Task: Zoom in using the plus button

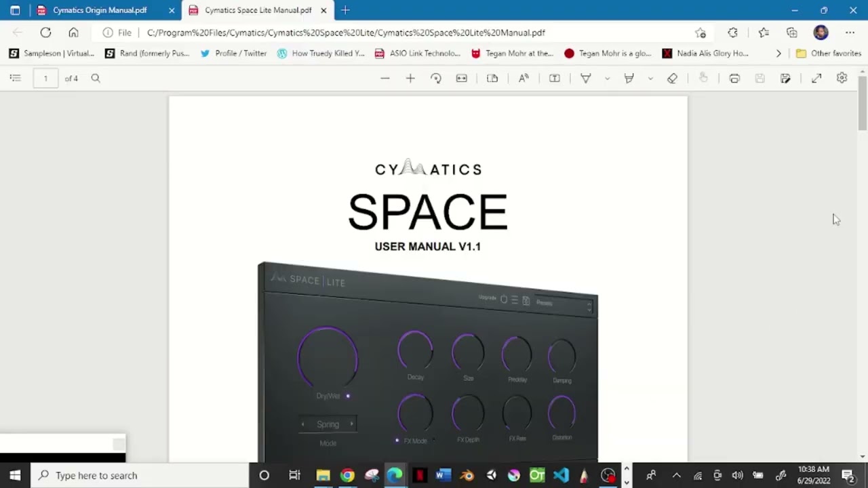Action: pyautogui.click(x=410, y=79)
